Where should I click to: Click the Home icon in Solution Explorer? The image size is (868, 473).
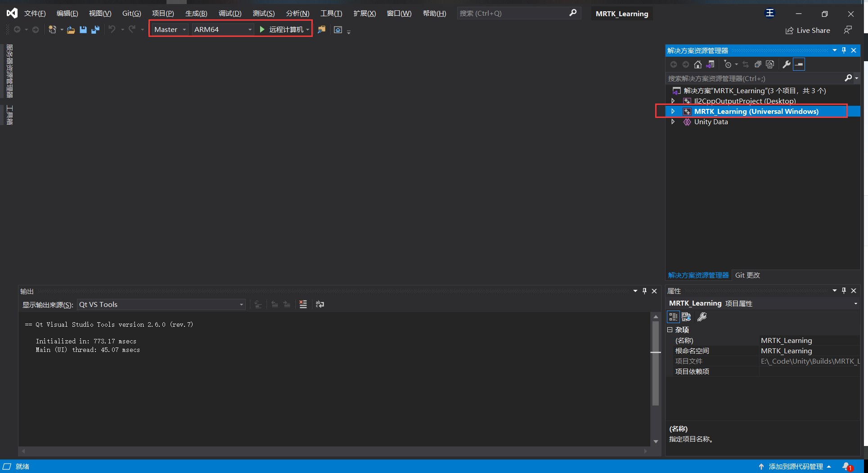coord(697,64)
